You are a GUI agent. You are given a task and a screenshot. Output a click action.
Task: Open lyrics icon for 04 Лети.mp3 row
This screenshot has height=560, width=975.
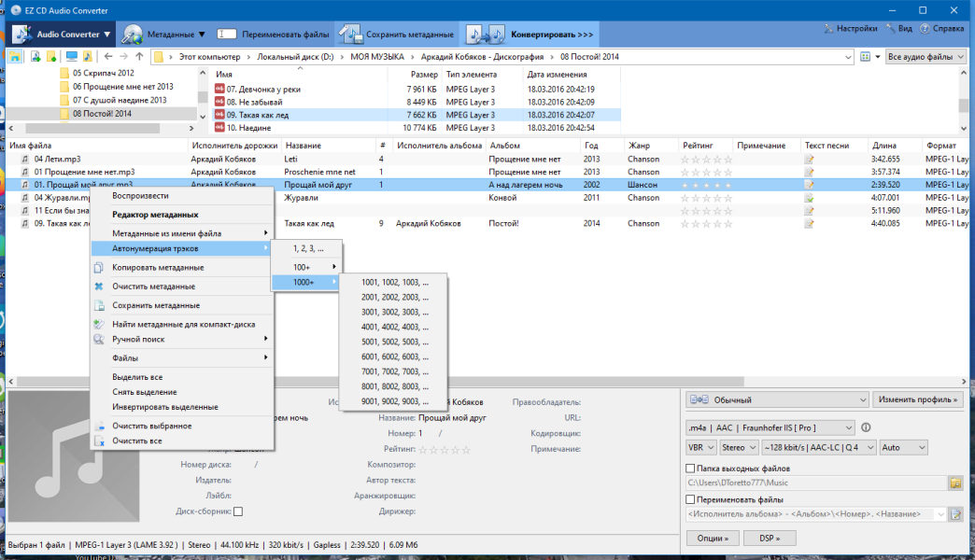[809, 159]
